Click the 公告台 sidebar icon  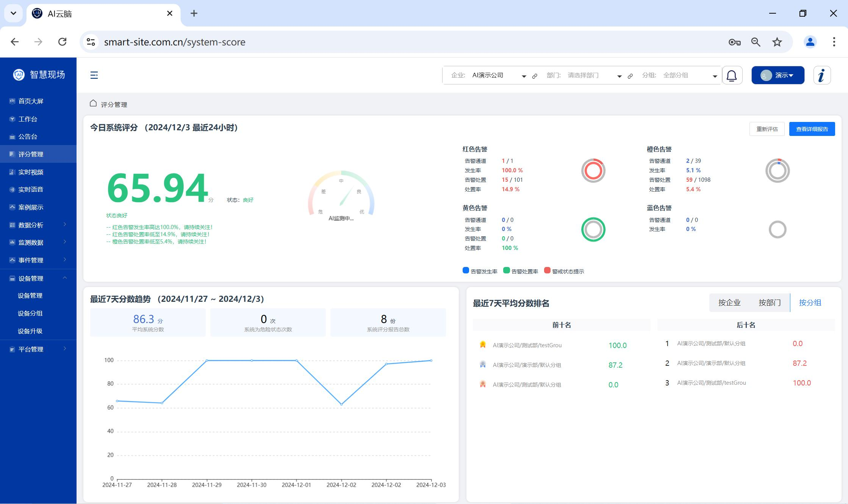pyautogui.click(x=12, y=137)
